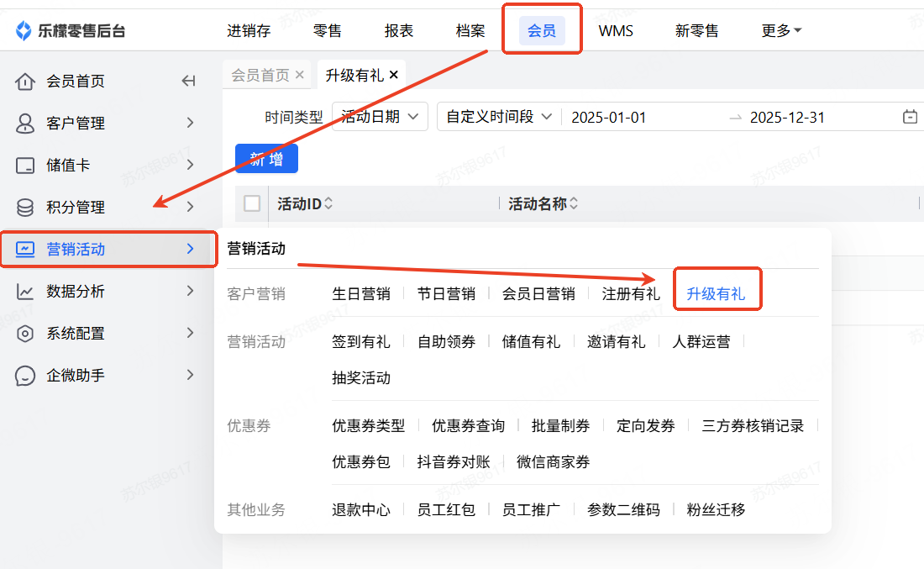Click the 客户管理 person icon

point(24,124)
